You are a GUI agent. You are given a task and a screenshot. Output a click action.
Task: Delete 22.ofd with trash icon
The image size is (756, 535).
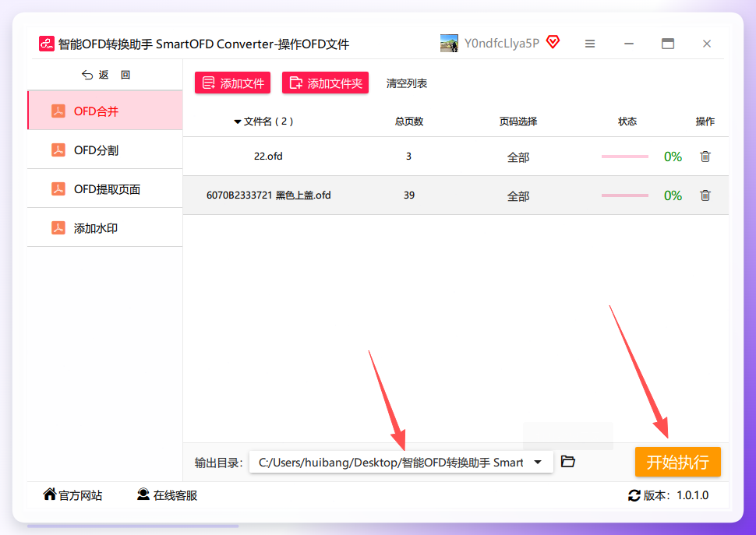705,156
